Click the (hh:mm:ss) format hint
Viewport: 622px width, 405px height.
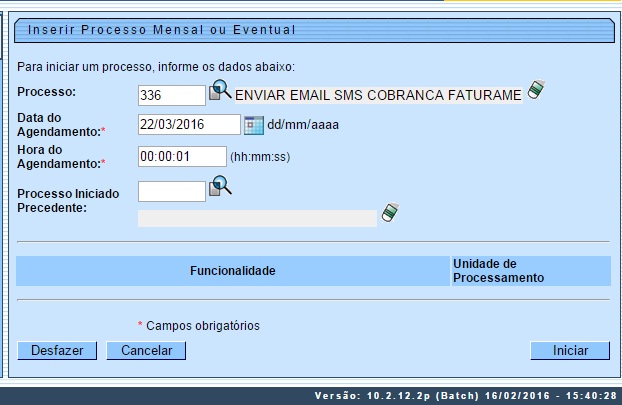click(260, 157)
